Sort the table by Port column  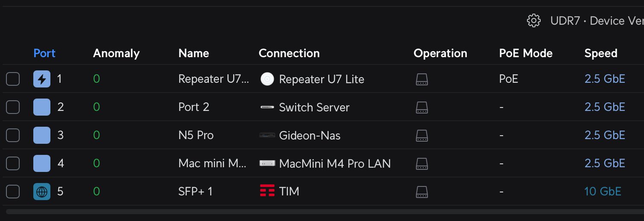point(44,53)
